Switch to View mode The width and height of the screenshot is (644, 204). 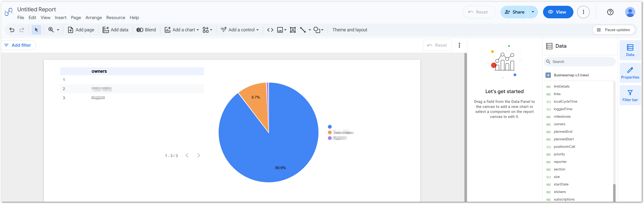pyautogui.click(x=558, y=12)
